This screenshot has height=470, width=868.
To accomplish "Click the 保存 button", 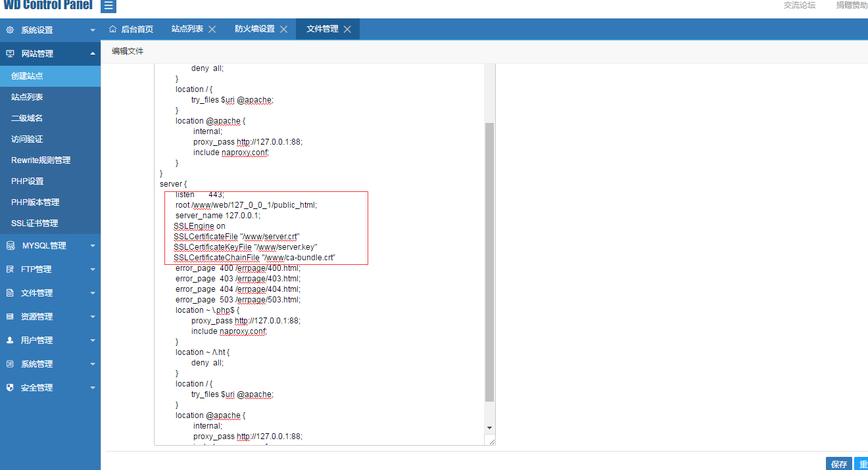I will tap(838, 464).
